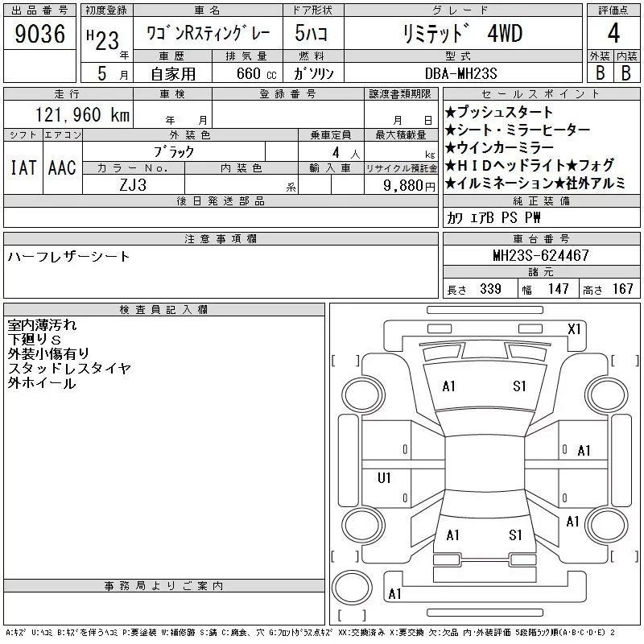Click the vehicle history value 自家用

coord(173,74)
